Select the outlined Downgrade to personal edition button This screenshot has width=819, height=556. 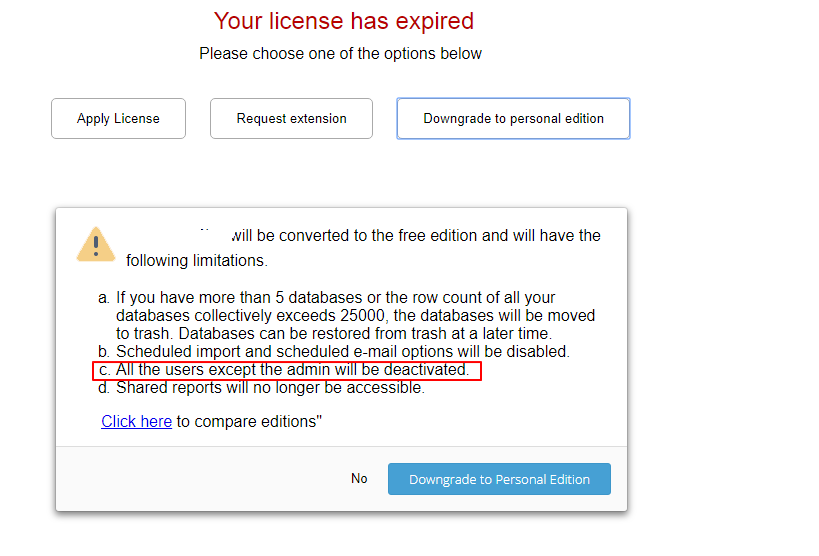click(513, 118)
